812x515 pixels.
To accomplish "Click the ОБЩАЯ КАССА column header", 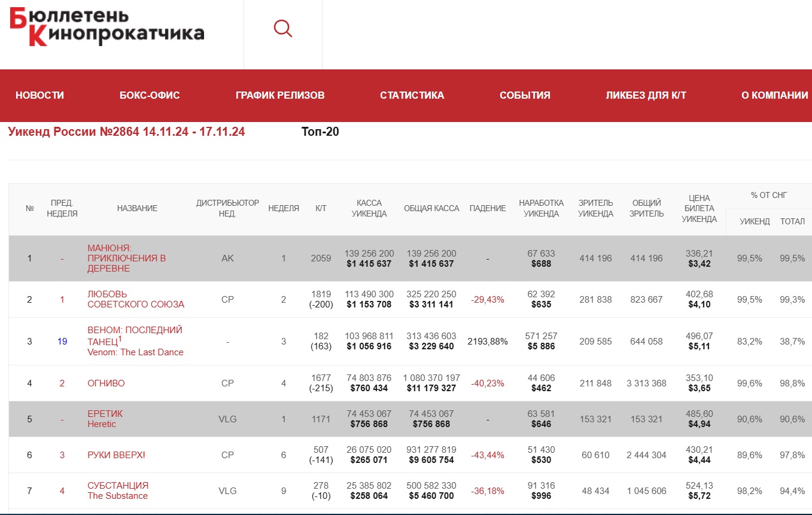I will tap(431, 208).
